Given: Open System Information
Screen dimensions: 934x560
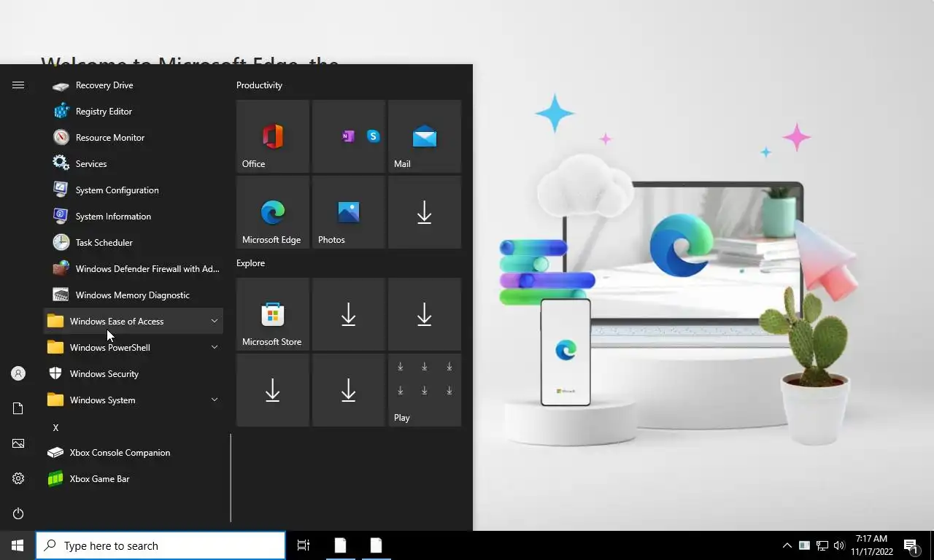Looking at the screenshot, I should click(134, 217).
